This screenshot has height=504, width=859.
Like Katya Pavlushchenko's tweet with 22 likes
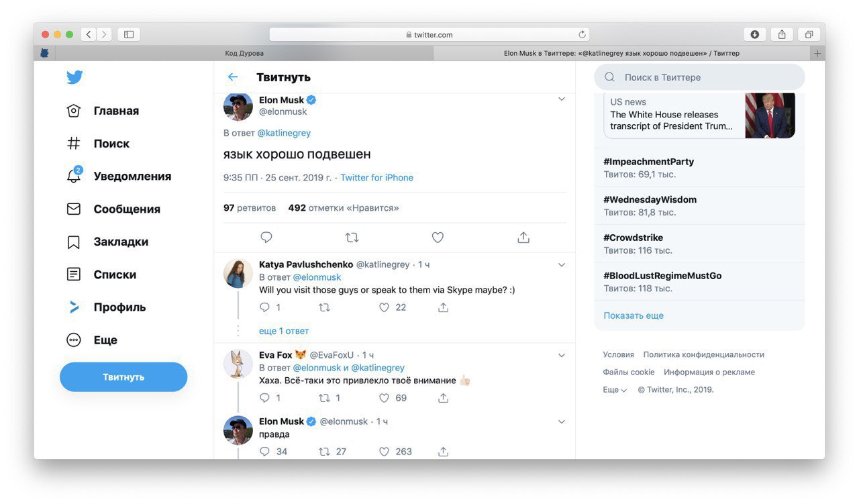coord(384,307)
